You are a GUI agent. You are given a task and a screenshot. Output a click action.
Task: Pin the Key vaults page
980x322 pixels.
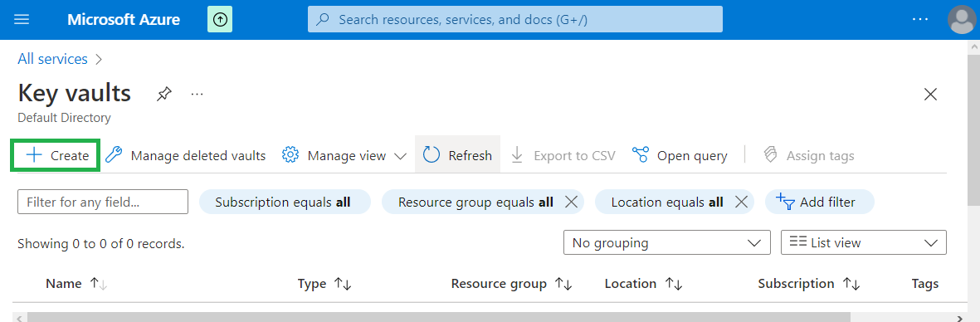(163, 95)
